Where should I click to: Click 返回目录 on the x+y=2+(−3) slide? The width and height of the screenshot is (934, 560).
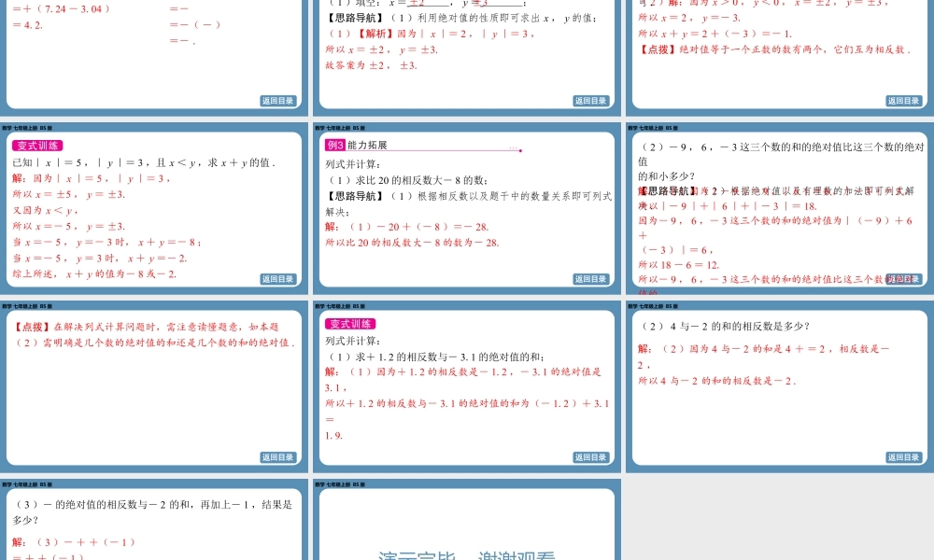(903, 101)
